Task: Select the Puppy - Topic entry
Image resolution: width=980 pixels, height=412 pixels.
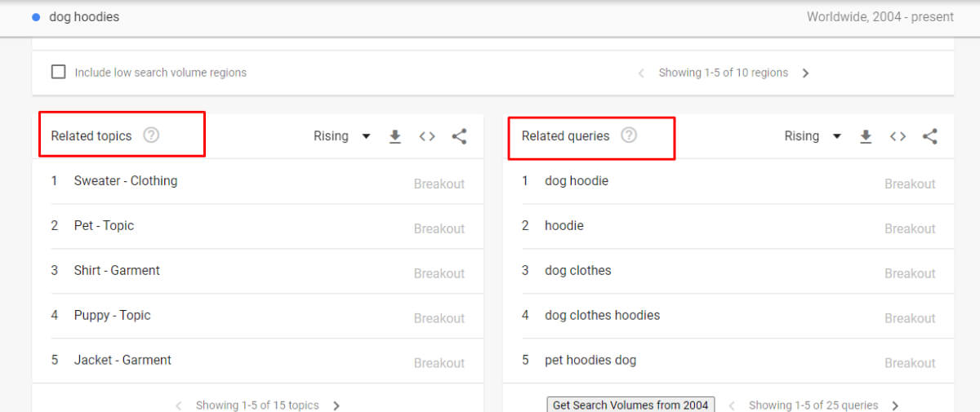Action: click(x=112, y=316)
